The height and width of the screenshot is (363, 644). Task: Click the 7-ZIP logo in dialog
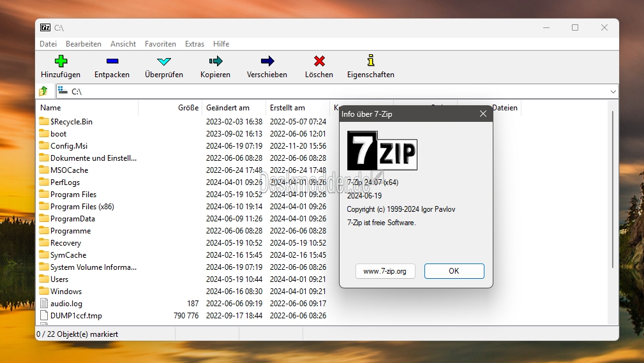point(382,151)
